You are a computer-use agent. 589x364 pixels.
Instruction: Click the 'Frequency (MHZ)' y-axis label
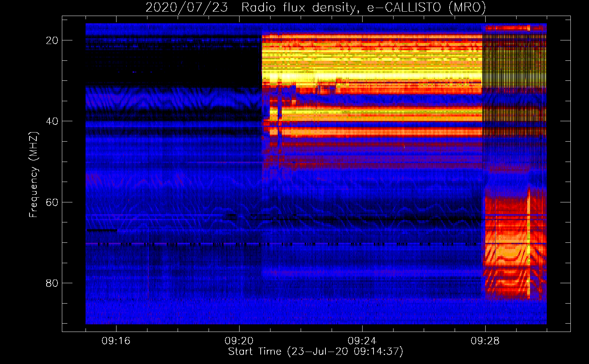(33, 175)
